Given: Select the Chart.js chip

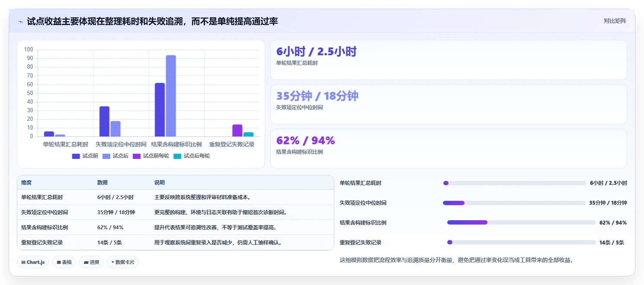Looking at the screenshot, I should [x=33, y=262].
